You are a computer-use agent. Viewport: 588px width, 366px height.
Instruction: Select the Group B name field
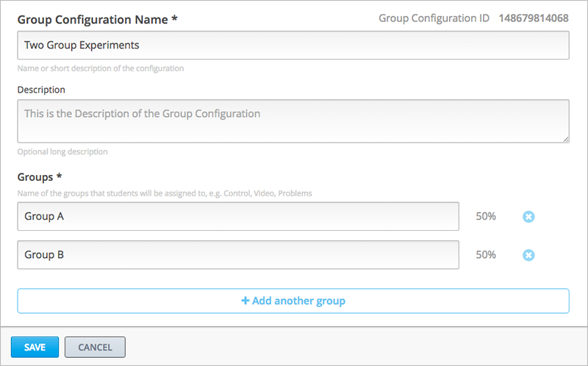tap(238, 255)
